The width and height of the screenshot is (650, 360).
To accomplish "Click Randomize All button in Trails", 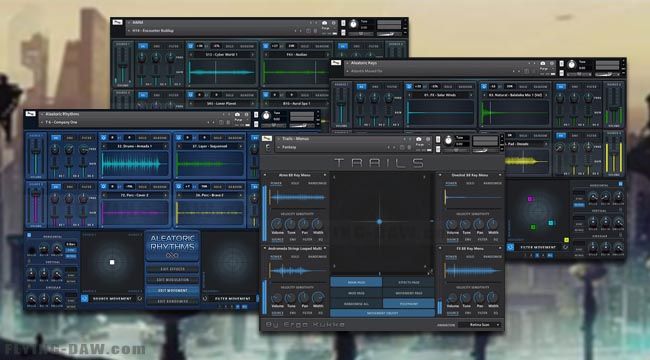I will click(x=356, y=304).
